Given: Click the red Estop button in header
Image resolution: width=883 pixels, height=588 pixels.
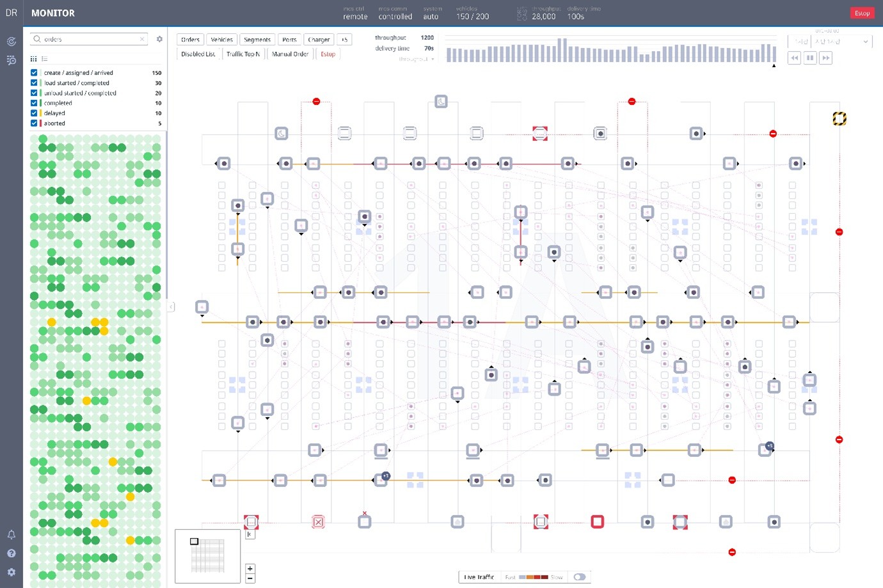Looking at the screenshot, I should pyautogui.click(x=862, y=13).
